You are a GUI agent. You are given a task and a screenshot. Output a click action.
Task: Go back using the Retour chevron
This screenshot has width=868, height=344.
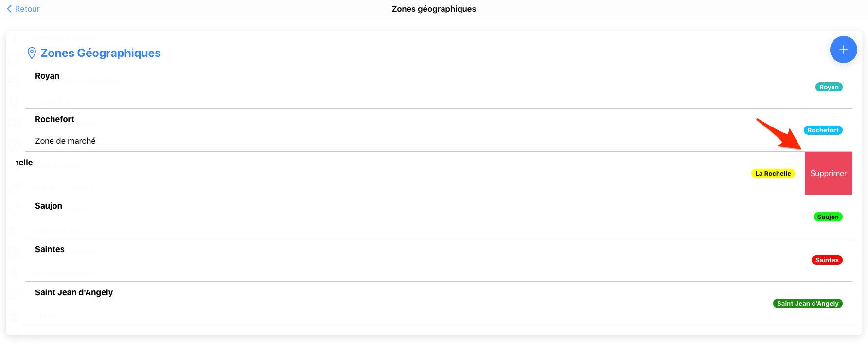pos(9,9)
